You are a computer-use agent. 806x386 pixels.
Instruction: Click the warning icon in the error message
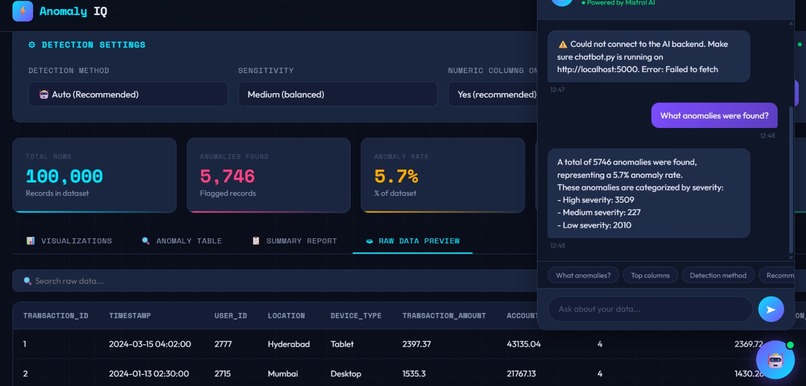click(x=563, y=44)
